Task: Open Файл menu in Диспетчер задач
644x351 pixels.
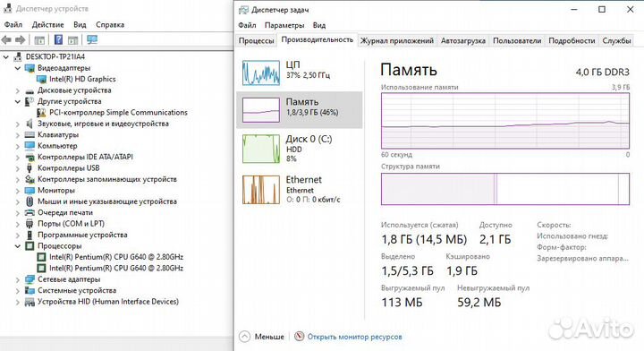Action: coord(247,25)
